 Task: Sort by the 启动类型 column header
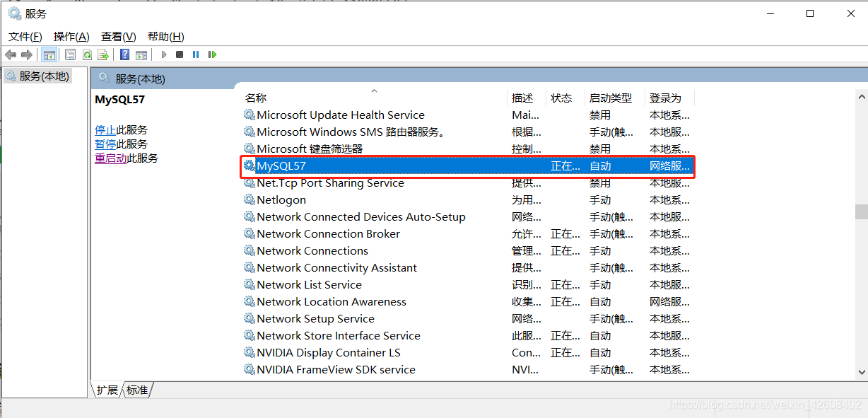pyautogui.click(x=616, y=98)
